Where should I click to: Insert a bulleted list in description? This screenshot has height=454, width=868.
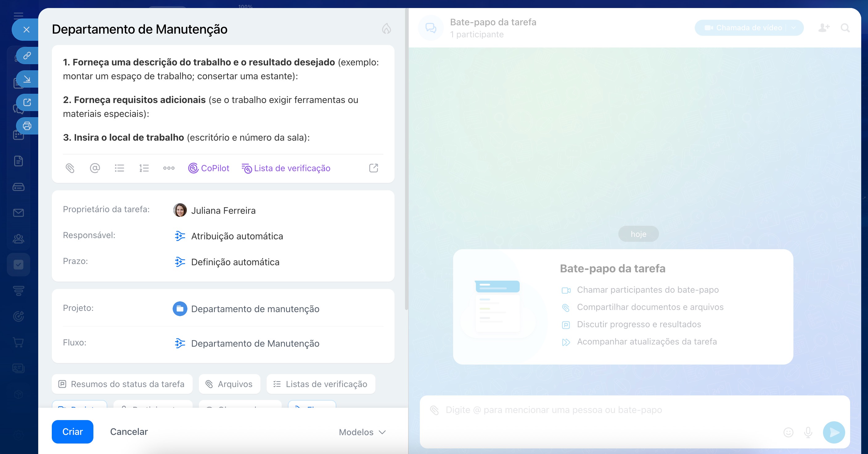[119, 168]
